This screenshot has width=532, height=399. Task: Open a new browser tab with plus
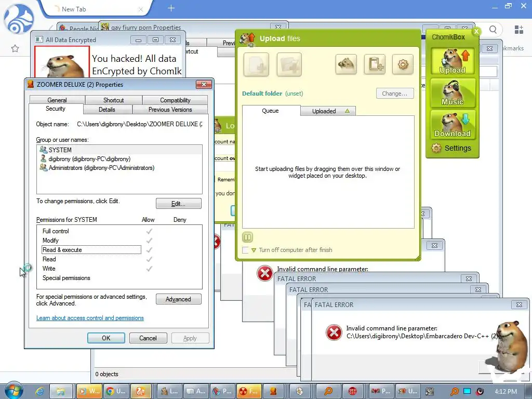point(171,8)
